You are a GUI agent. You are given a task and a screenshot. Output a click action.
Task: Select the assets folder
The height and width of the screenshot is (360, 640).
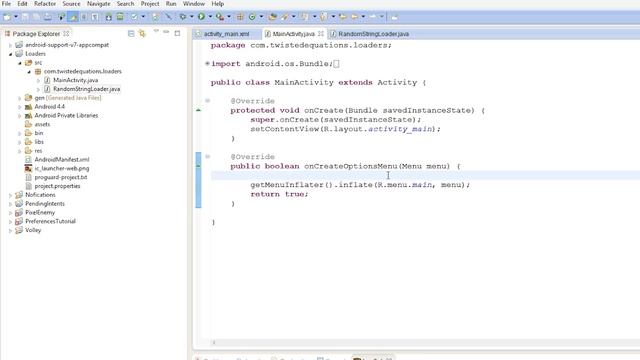[42, 124]
